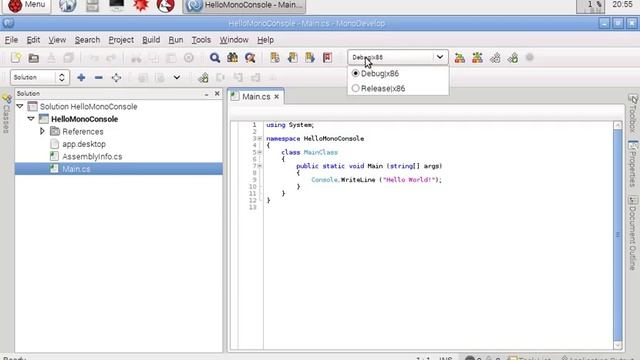Minimize the Solution pad with dash button
The image size is (640, 360).
click(x=207, y=94)
